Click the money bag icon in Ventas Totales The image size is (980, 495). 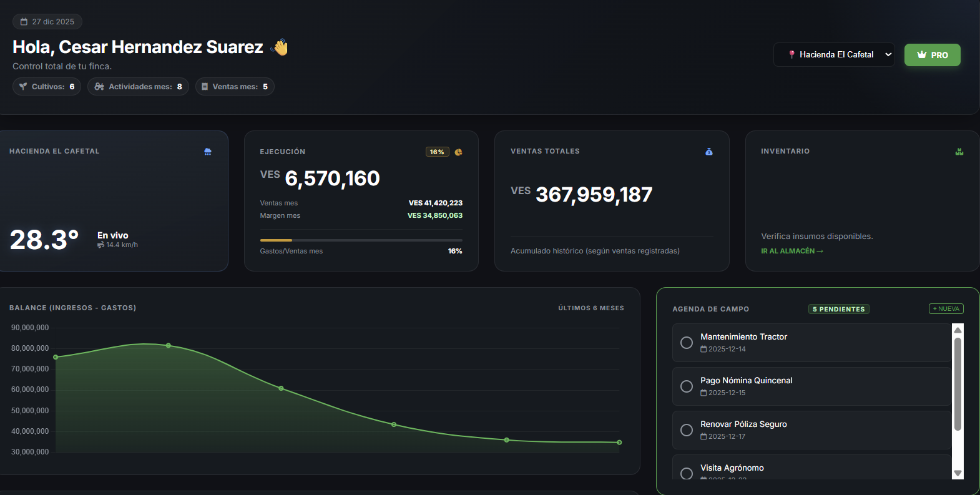tap(709, 152)
